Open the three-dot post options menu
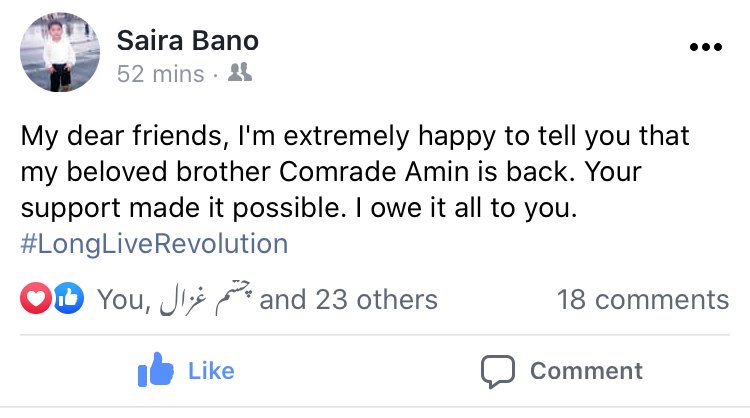The height and width of the screenshot is (418, 750). coord(706,47)
